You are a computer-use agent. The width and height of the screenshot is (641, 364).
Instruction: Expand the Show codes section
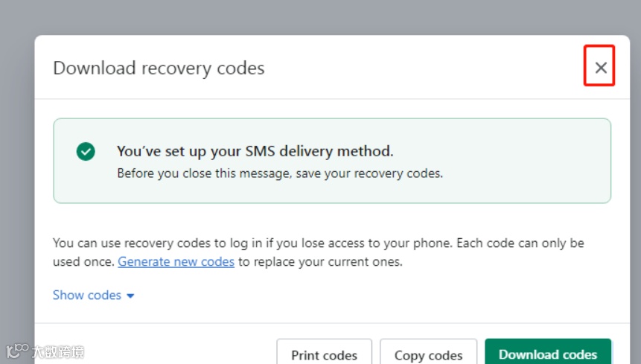coord(87,295)
